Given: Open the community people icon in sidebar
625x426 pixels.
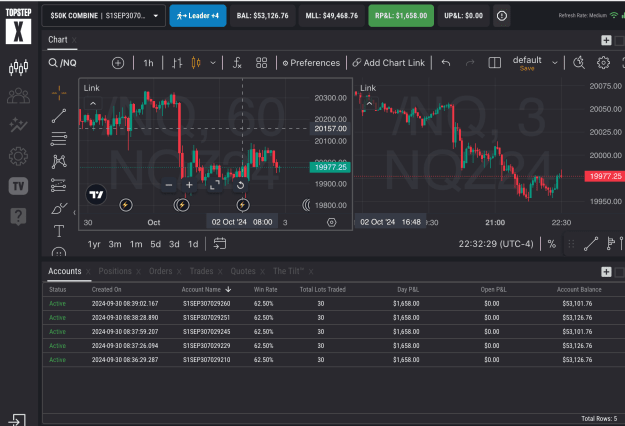Looking at the screenshot, I should [18, 96].
